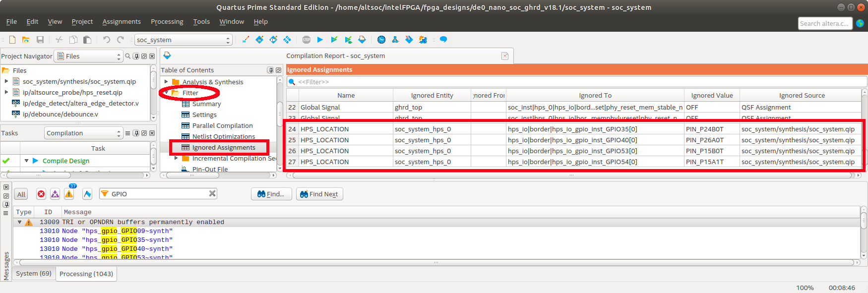
Task: Click the new file toolbar icon
Action: 12,40
